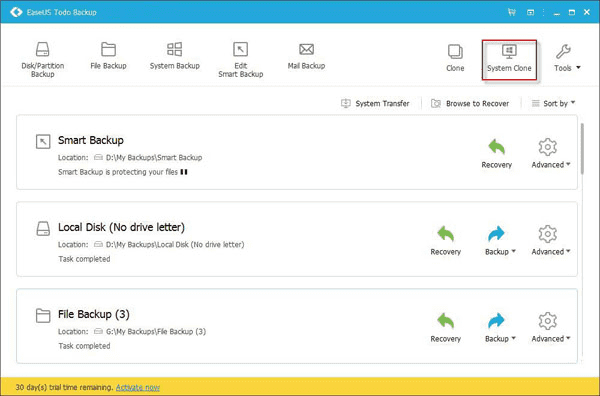Click the File Backup (3) folder icon
Viewport: 600px width, 396px height.
[43, 315]
